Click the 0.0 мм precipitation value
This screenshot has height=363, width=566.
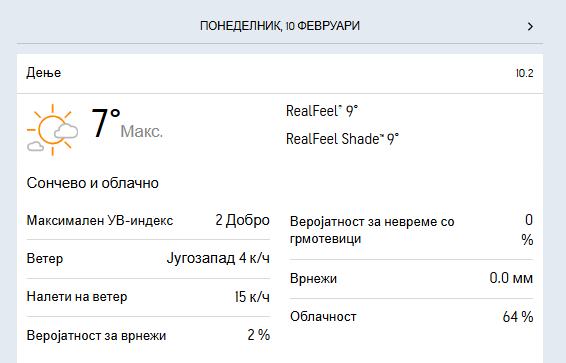[511, 278]
